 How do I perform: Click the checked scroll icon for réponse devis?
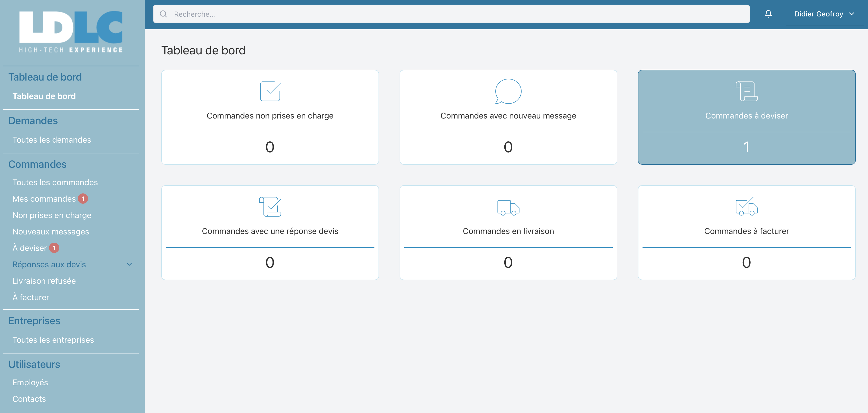click(x=270, y=207)
